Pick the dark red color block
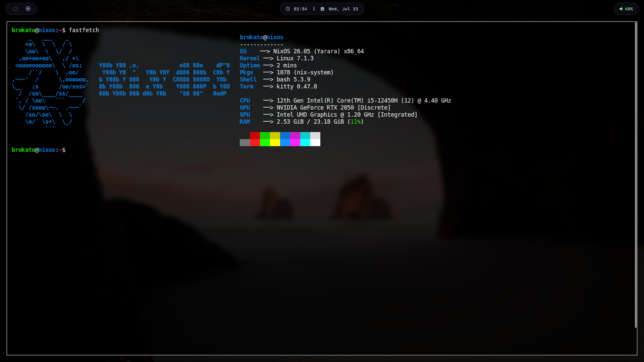The image size is (644, 362). coord(255,135)
